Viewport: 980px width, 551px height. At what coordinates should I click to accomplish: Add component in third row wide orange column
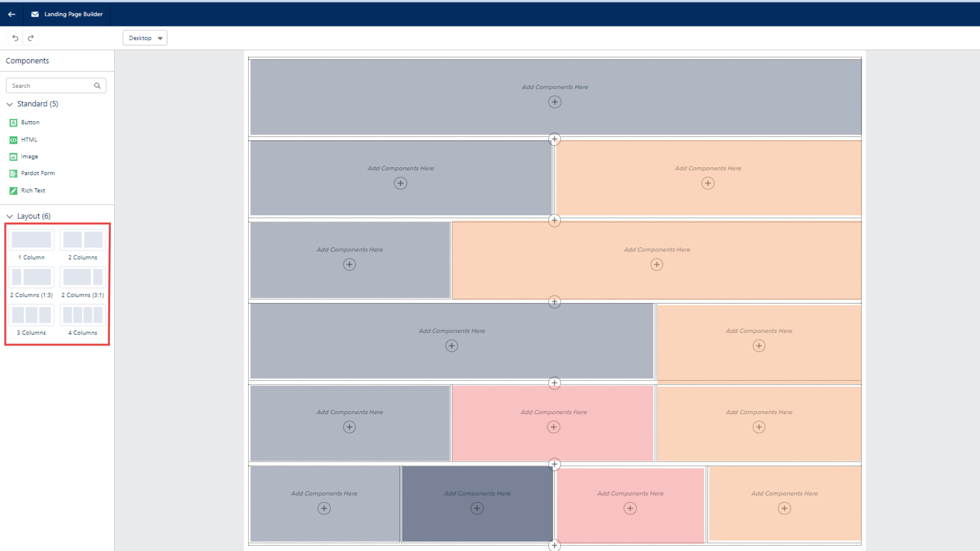(x=657, y=264)
